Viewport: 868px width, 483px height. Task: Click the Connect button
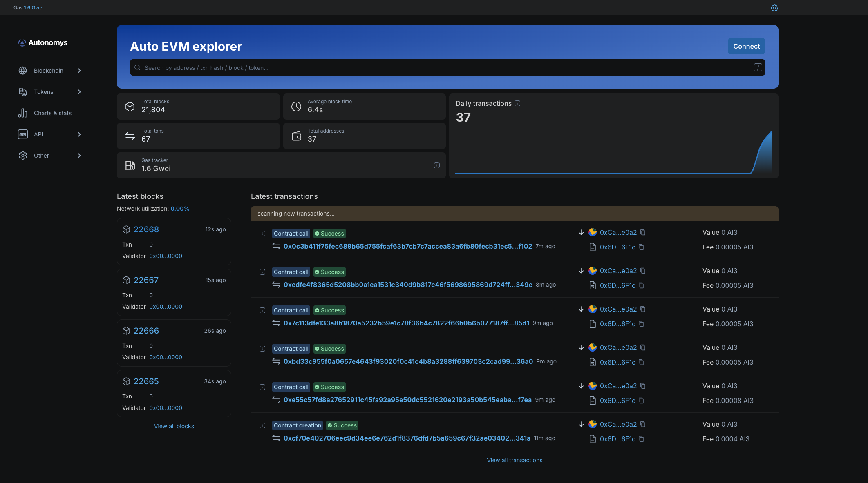746,46
